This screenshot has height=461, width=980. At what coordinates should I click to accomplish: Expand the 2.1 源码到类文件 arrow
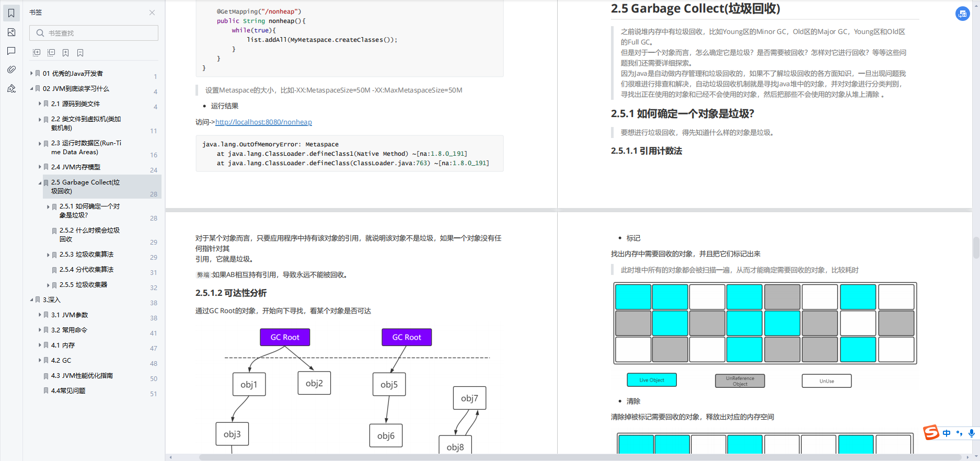[x=40, y=104]
